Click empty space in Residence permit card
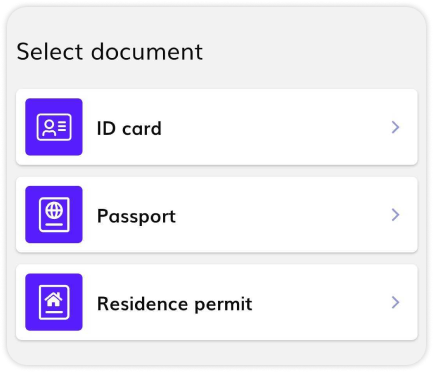The image size is (433, 372). point(320,302)
